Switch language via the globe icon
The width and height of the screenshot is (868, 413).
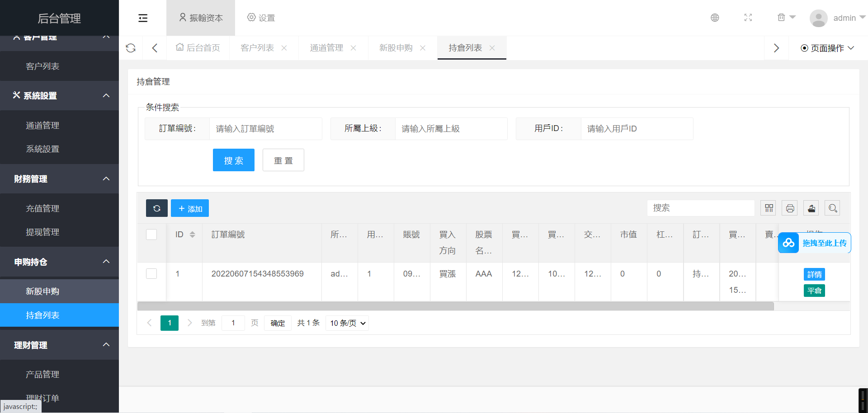(x=715, y=18)
